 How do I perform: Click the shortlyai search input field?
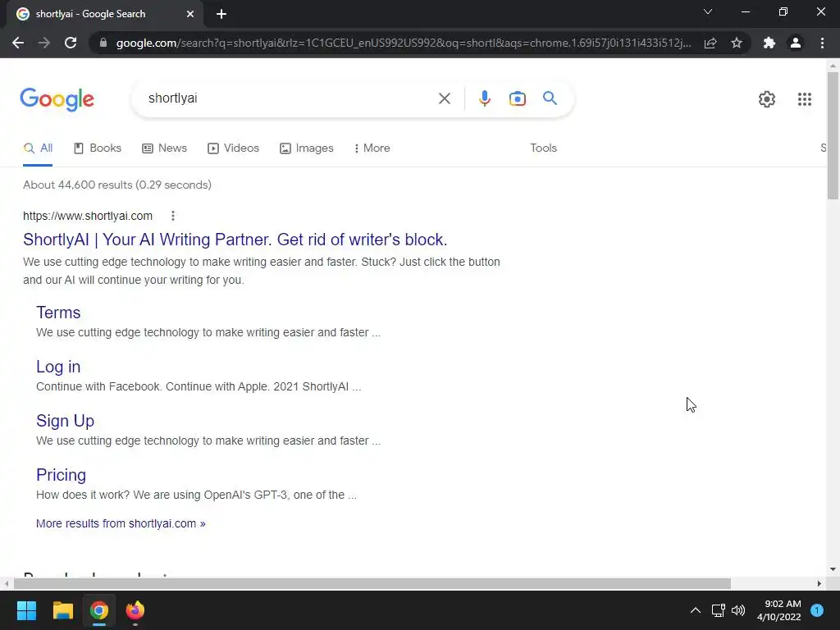pos(290,98)
